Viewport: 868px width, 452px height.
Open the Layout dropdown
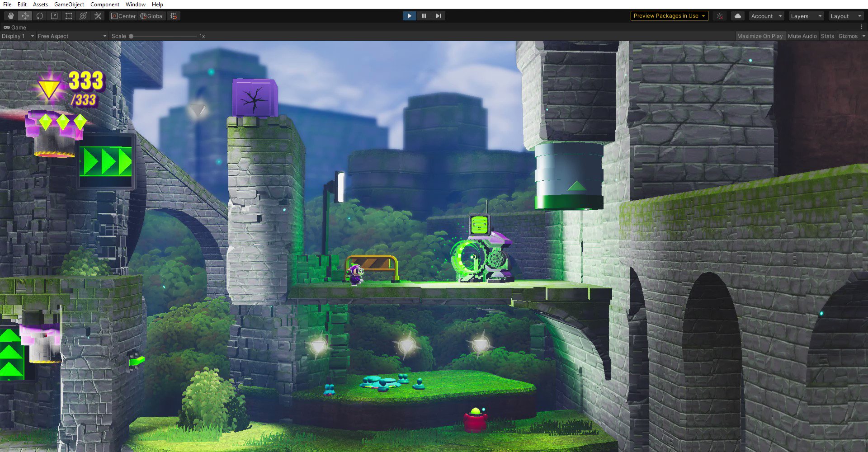[846, 16]
